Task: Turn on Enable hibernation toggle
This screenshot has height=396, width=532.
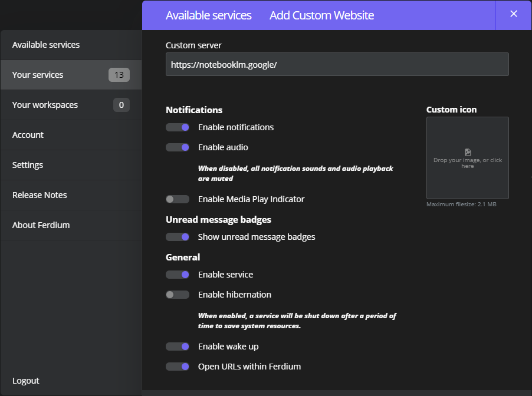Action: (178, 295)
